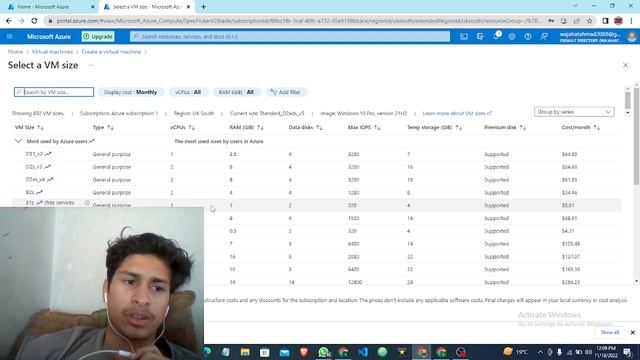The image size is (640, 360).
Task: Sort by Data disks column
Action: tap(305, 127)
